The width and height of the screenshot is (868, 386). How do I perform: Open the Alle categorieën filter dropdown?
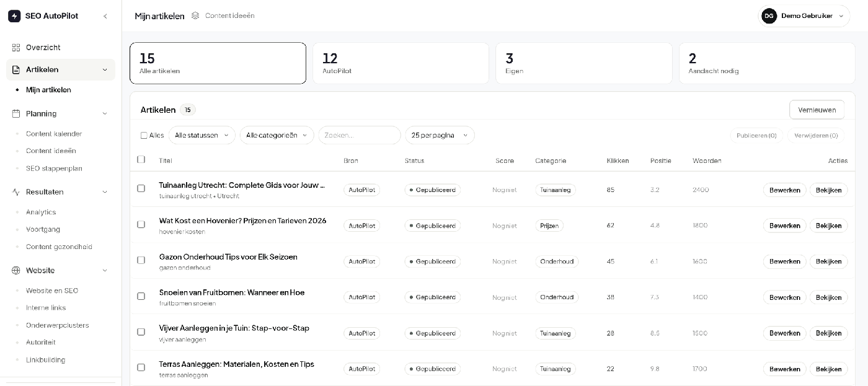(x=277, y=135)
